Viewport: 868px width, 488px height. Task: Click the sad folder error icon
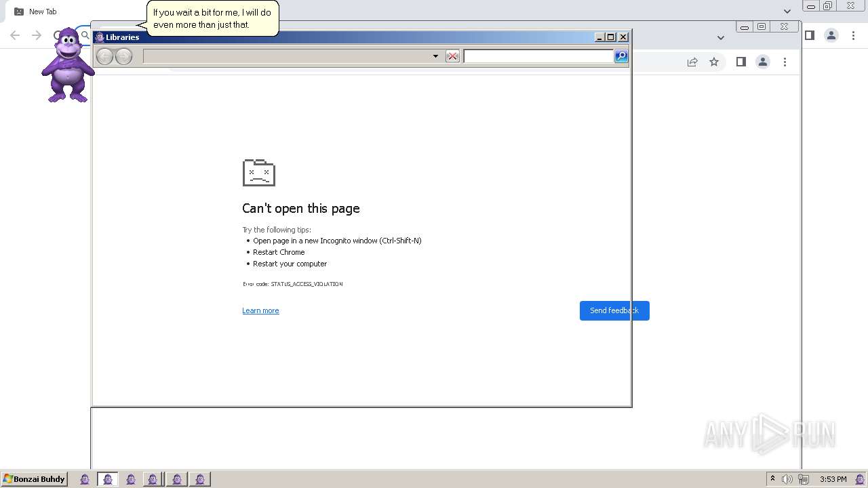[259, 172]
